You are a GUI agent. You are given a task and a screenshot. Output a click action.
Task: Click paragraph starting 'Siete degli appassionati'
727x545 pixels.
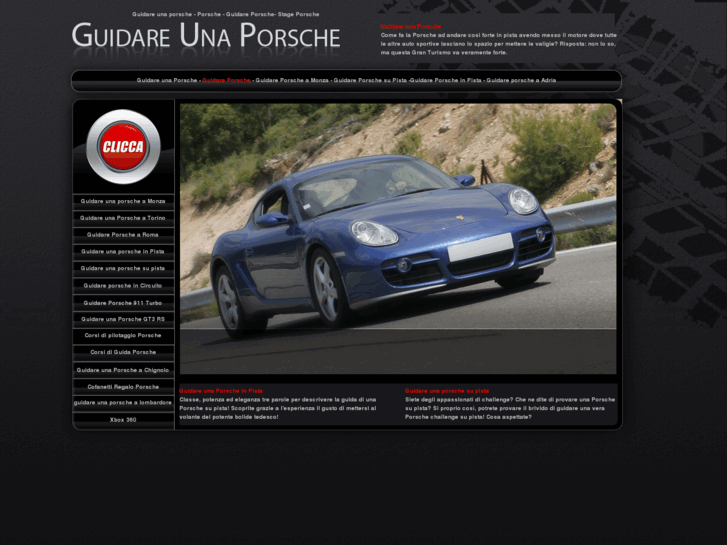(x=510, y=408)
